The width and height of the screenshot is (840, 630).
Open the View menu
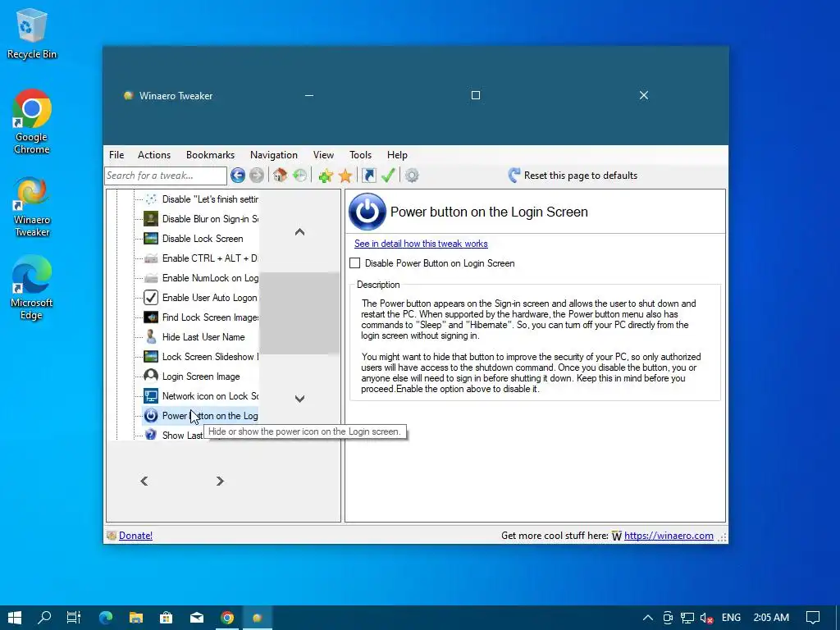coord(323,155)
